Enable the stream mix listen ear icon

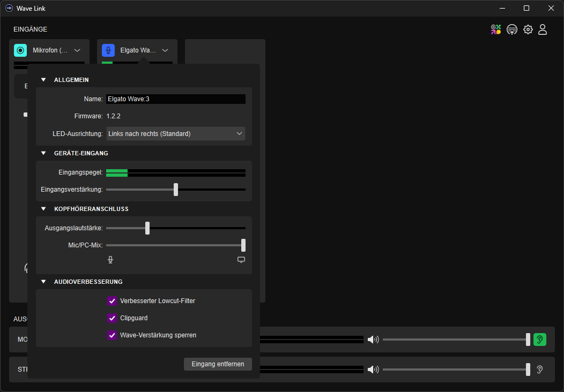[x=540, y=370]
